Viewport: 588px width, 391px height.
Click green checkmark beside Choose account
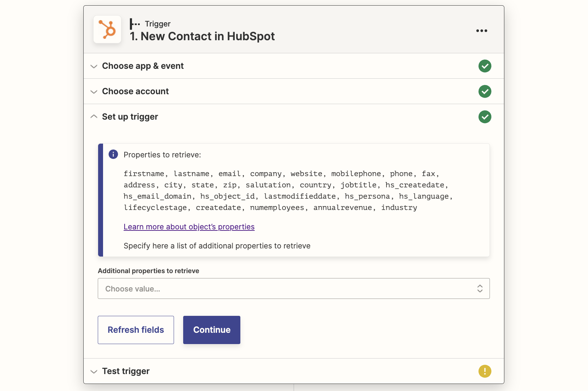click(x=485, y=91)
